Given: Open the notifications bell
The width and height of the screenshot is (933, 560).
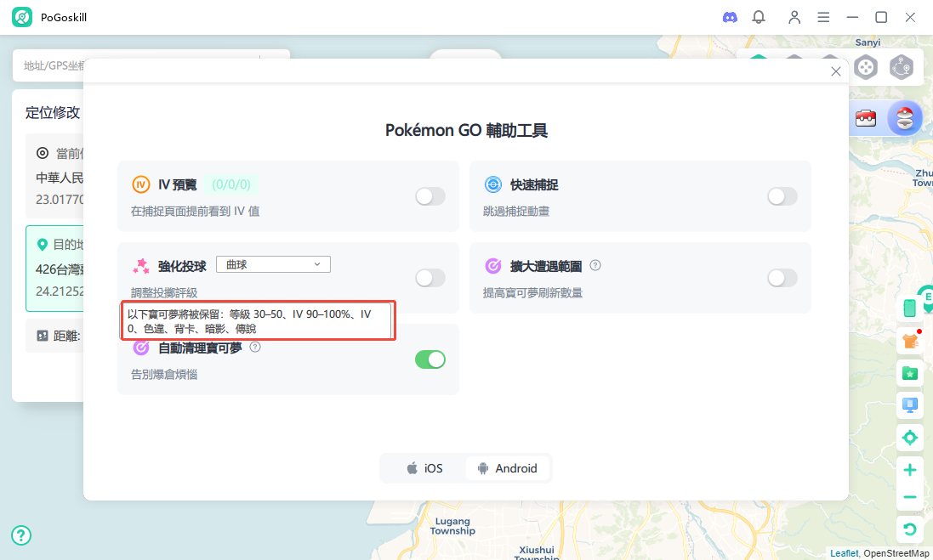Looking at the screenshot, I should point(759,17).
